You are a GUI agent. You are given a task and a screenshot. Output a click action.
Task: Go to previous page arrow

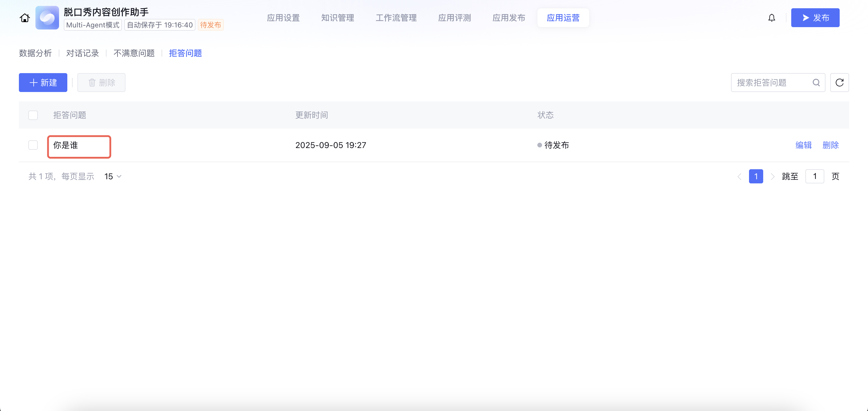[x=739, y=176]
